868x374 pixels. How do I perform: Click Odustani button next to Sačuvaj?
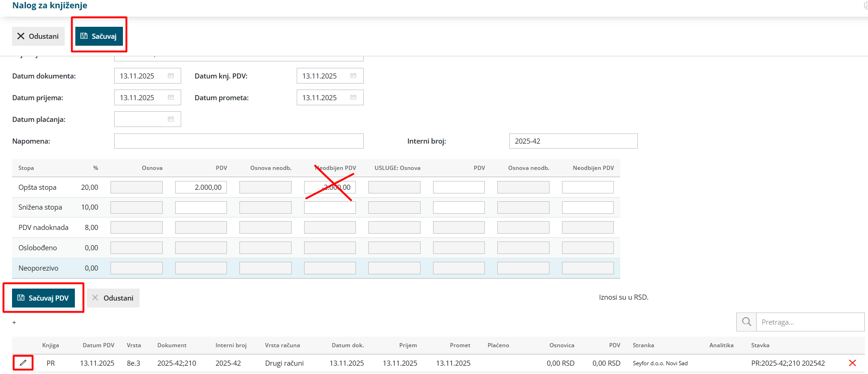click(x=38, y=36)
